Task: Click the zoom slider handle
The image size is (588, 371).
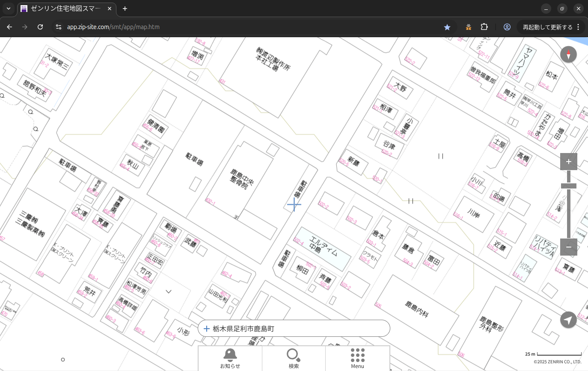Action: point(568,186)
